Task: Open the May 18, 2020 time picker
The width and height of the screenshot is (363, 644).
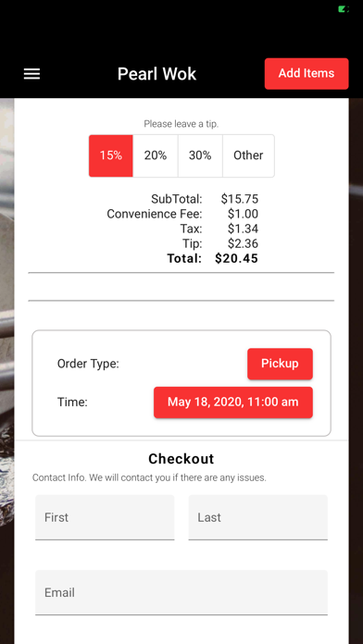Action: point(233,402)
